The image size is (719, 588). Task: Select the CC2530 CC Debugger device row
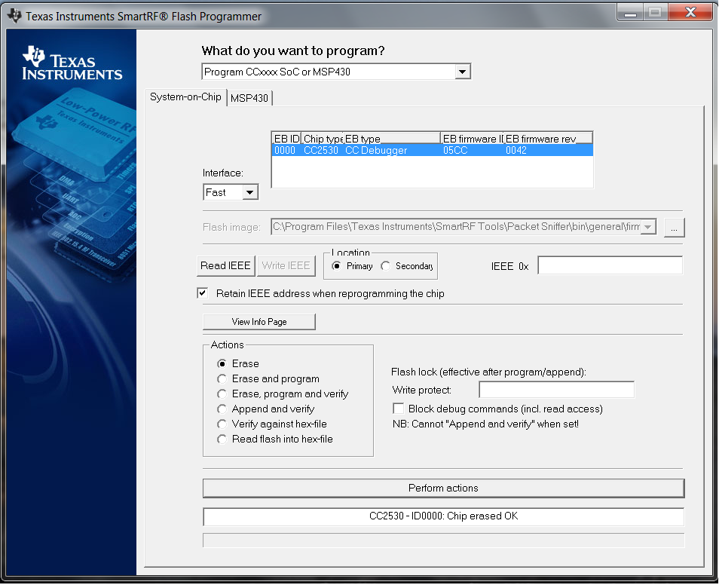(432, 151)
